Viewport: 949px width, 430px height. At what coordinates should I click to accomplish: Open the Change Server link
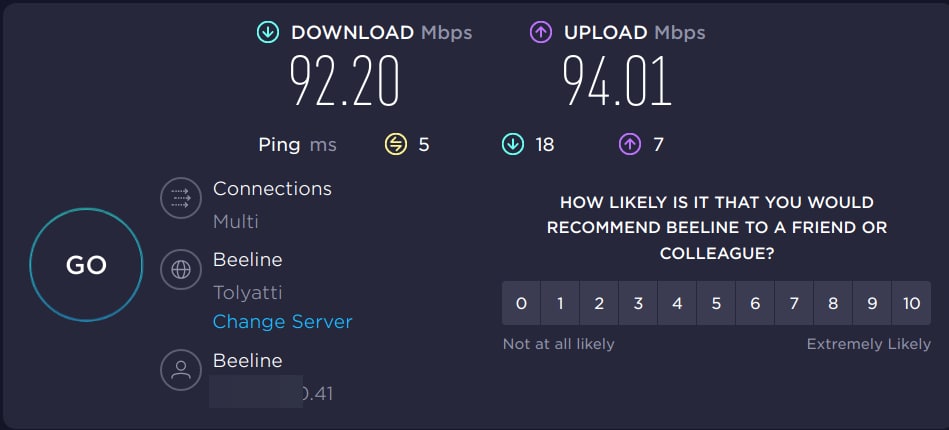click(x=282, y=322)
